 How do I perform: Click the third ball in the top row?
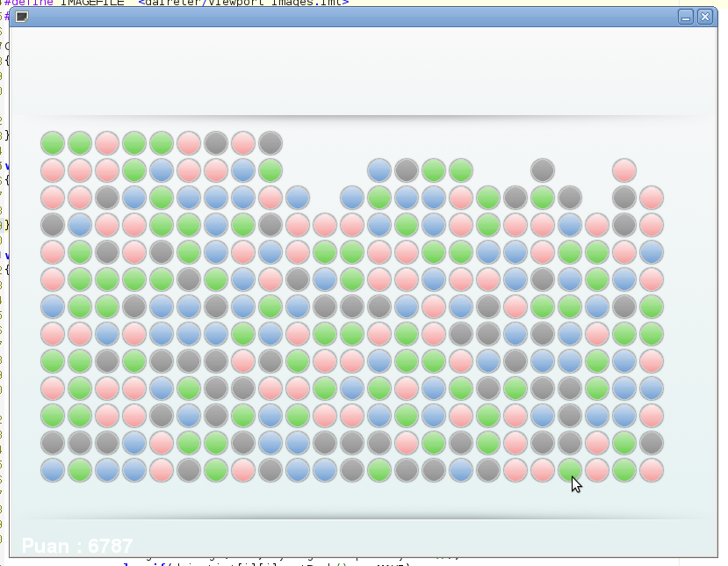tap(107, 142)
